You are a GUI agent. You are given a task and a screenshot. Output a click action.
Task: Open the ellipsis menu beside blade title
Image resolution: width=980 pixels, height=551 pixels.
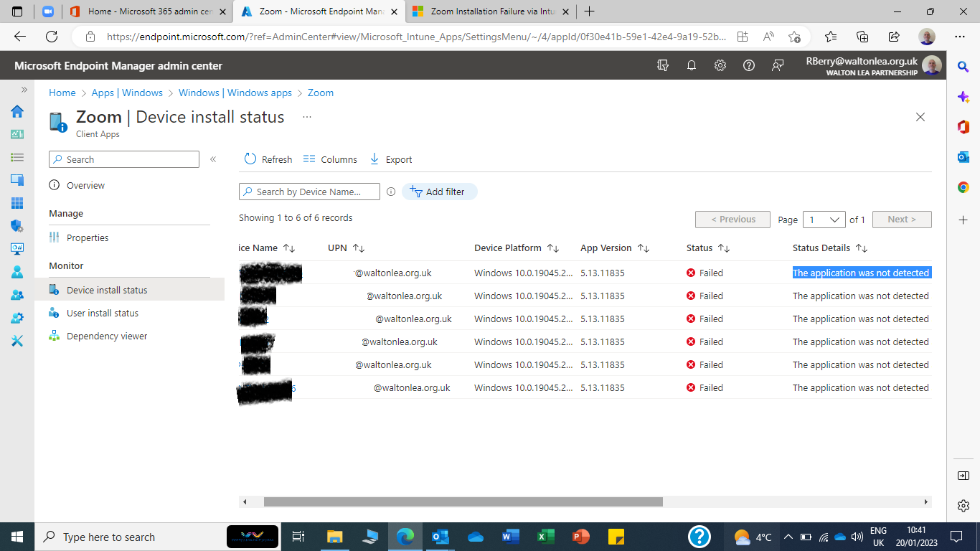(x=307, y=116)
